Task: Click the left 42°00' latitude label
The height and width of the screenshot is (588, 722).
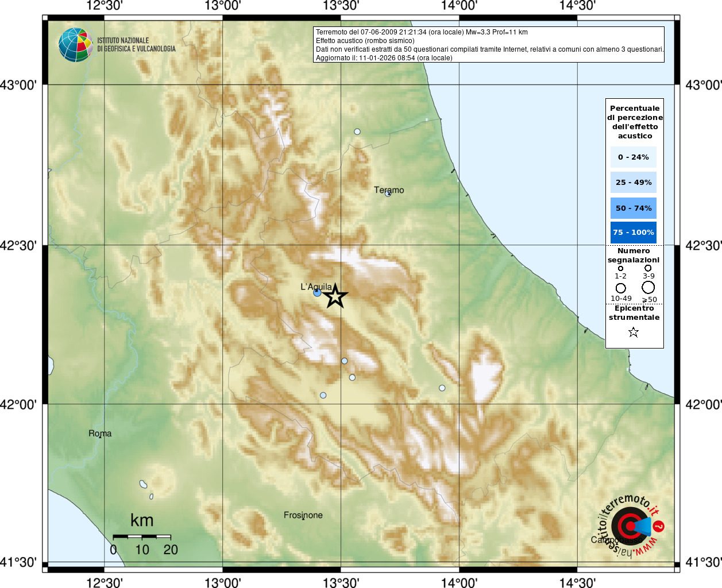Action: tap(18, 404)
